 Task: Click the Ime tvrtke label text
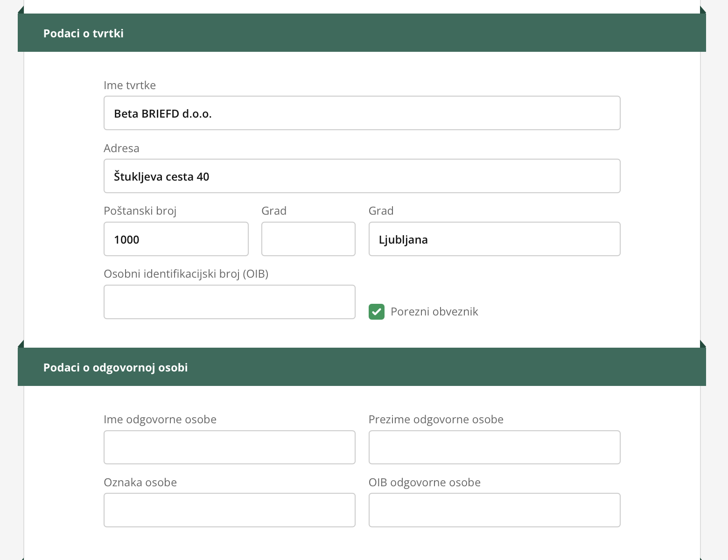click(130, 85)
